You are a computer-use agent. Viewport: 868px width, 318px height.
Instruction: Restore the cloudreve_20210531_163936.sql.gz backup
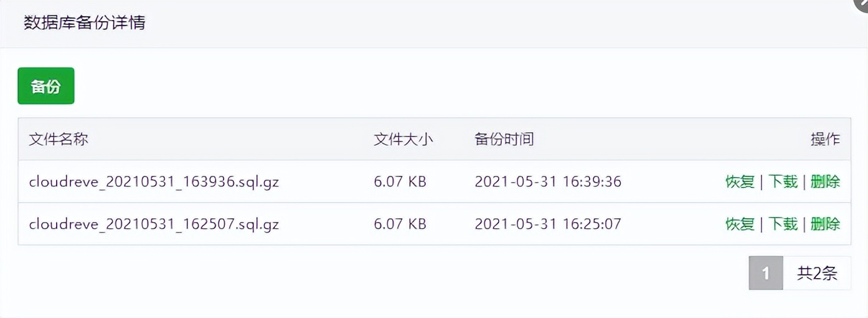point(740,181)
